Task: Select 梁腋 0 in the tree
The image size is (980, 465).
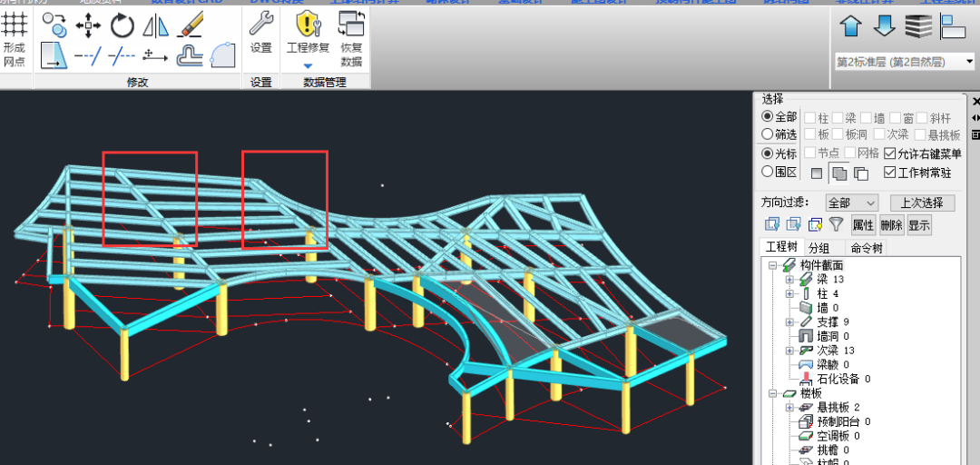Action: pyautogui.click(x=833, y=364)
